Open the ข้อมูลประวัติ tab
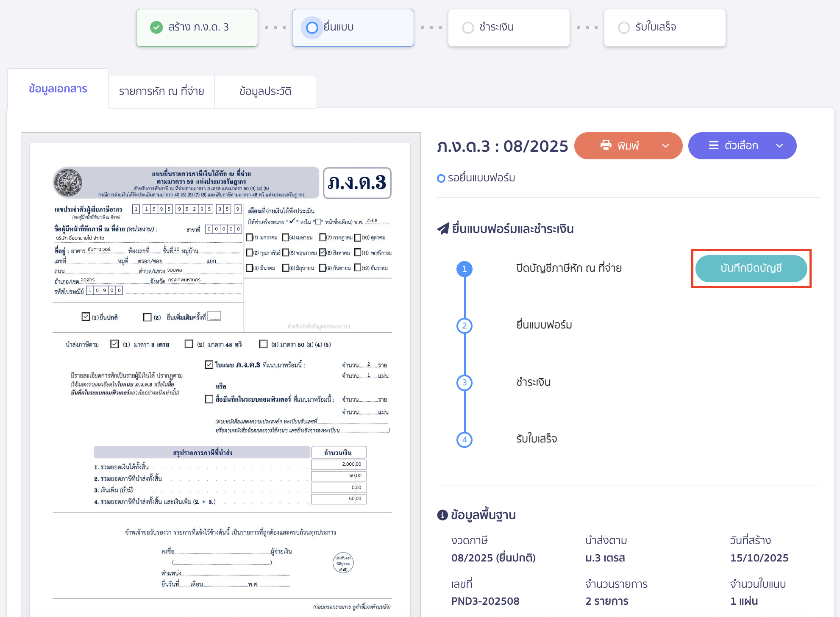The width and height of the screenshot is (840, 617). 265,91
